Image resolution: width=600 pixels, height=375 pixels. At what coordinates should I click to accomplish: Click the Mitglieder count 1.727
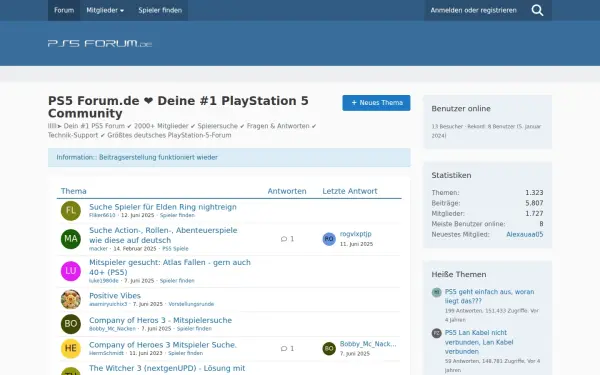pos(534,214)
